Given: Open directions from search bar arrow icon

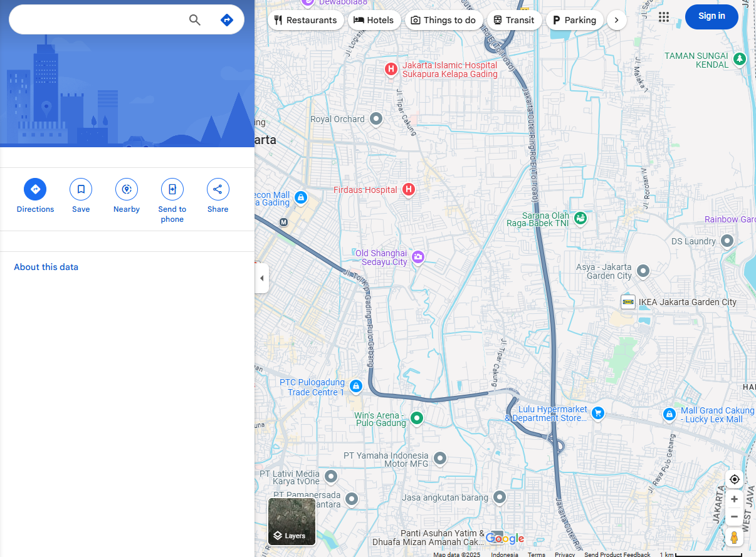Looking at the screenshot, I should pyautogui.click(x=227, y=20).
